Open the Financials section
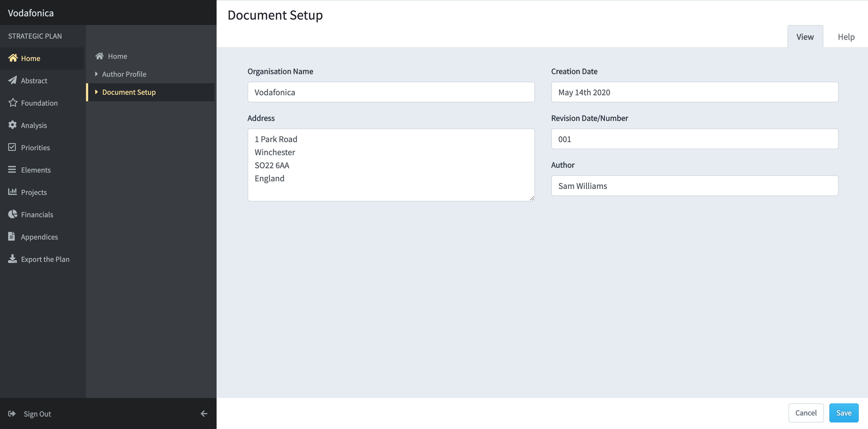The height and width of the screenshot is (429, 868). [x=42, y=214]
